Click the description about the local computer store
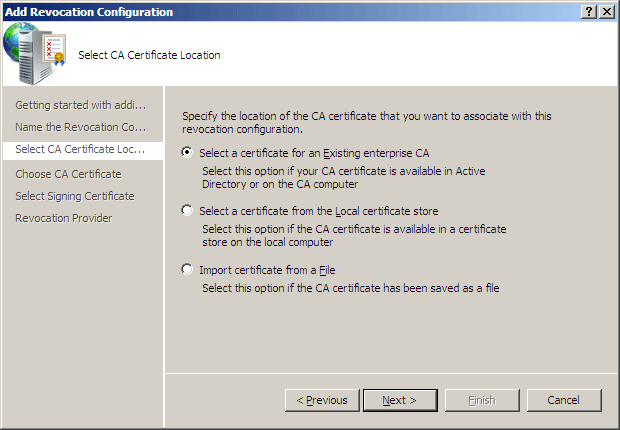 click(x=354, y=235)
